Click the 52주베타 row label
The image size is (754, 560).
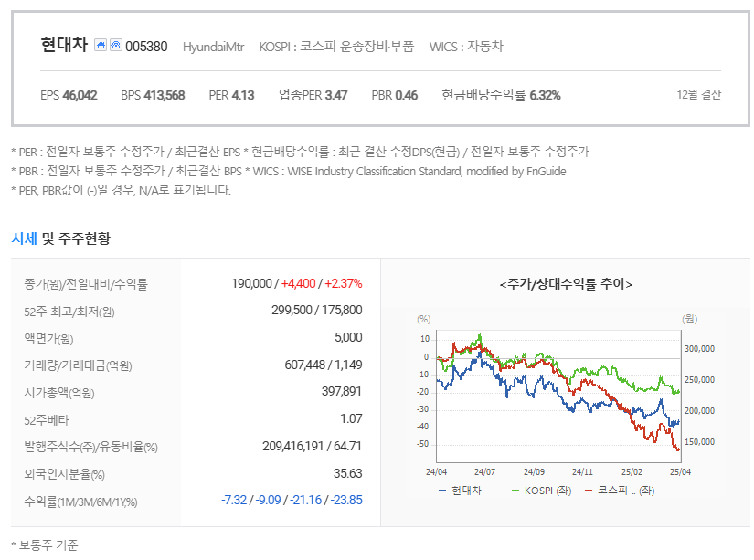tap(47, 420)
